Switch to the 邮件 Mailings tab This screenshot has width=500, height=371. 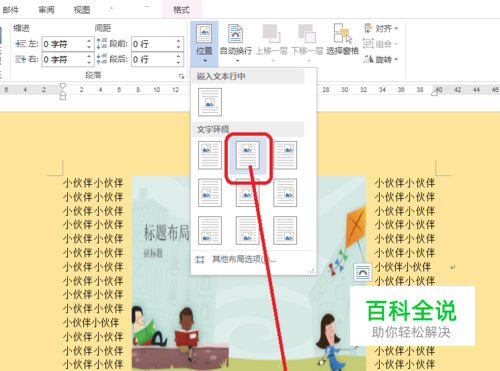point(11,10)
